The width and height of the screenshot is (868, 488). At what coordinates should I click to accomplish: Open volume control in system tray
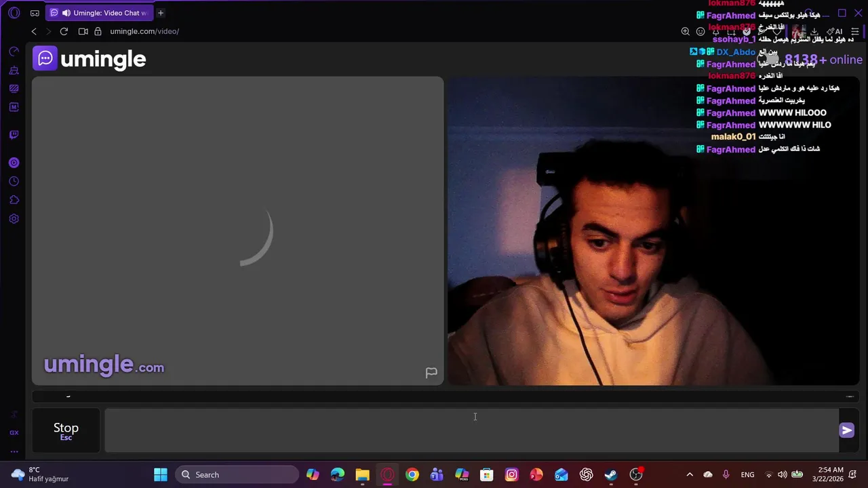coord(783,474)
